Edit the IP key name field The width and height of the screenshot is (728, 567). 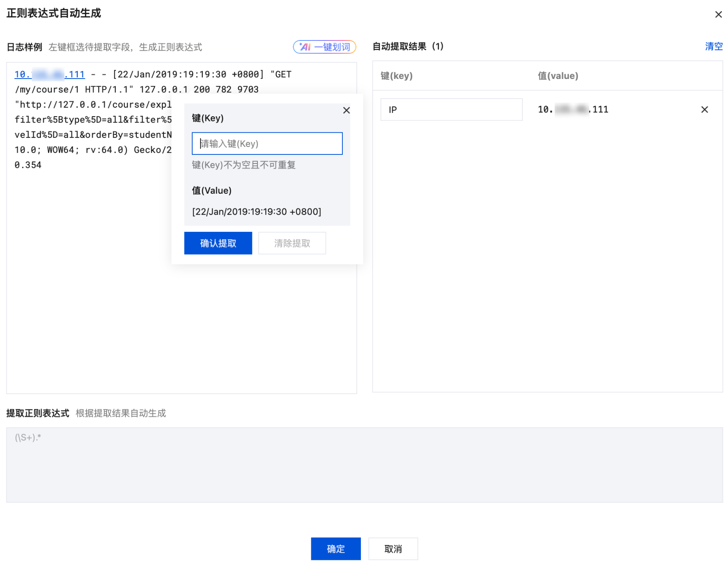coord(451,110)
